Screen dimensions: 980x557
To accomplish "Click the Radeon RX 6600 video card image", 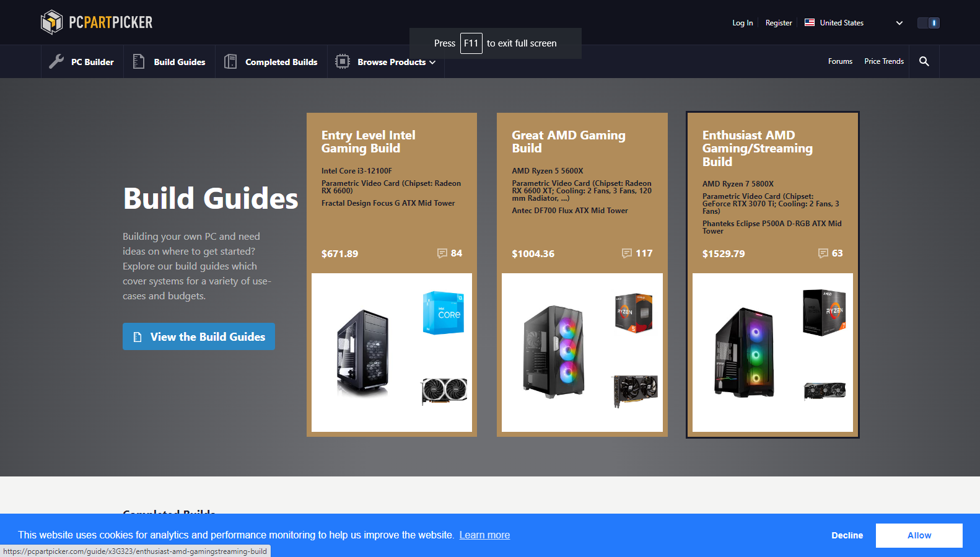I will [444, 391].
